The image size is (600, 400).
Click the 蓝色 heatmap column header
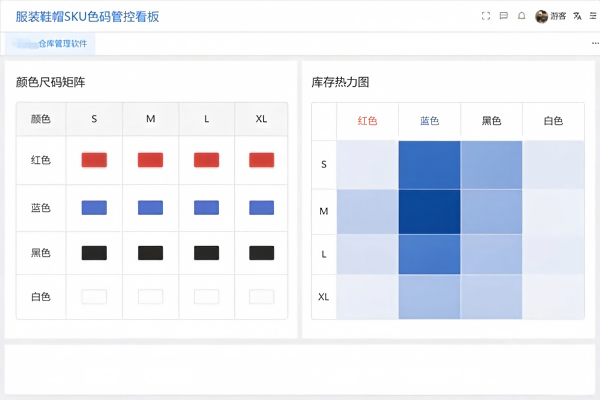tap(429, 121)
